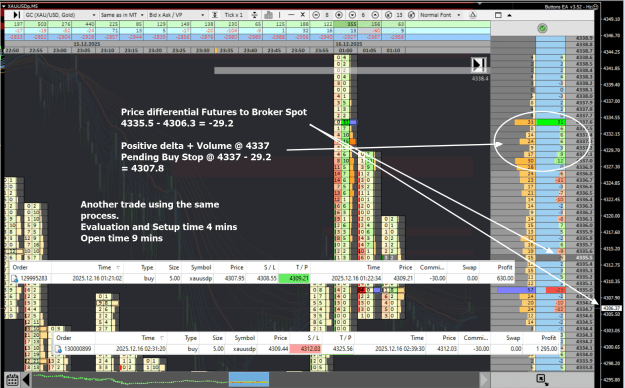The height and width of the screenshot is (388, 625).
Task: Click the right scroll arrow in navigator
Action: point(484,379)
